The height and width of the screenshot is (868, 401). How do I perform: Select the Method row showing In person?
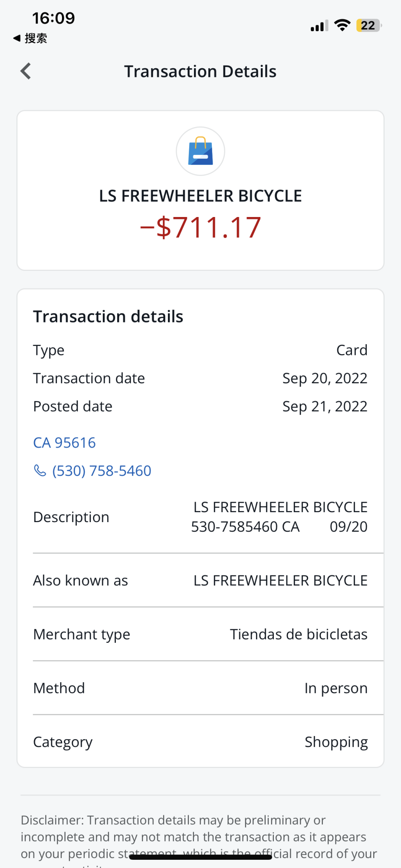coord(200,688)
